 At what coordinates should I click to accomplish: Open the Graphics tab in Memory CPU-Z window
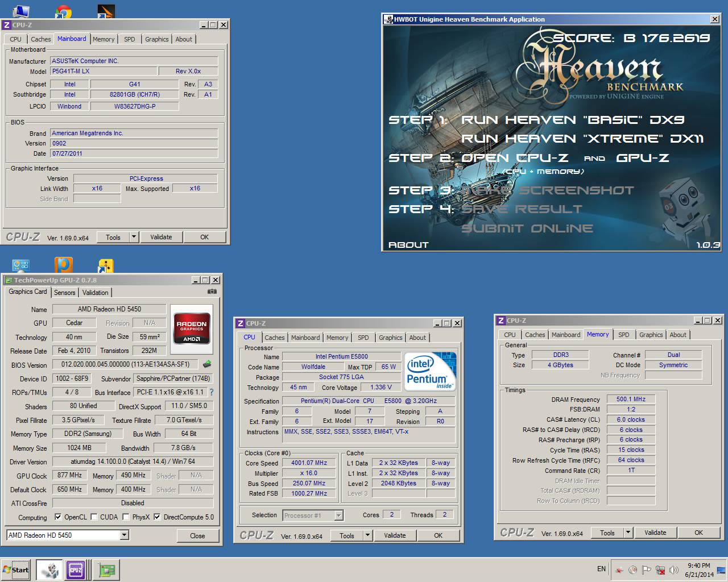tap(651, 335)
